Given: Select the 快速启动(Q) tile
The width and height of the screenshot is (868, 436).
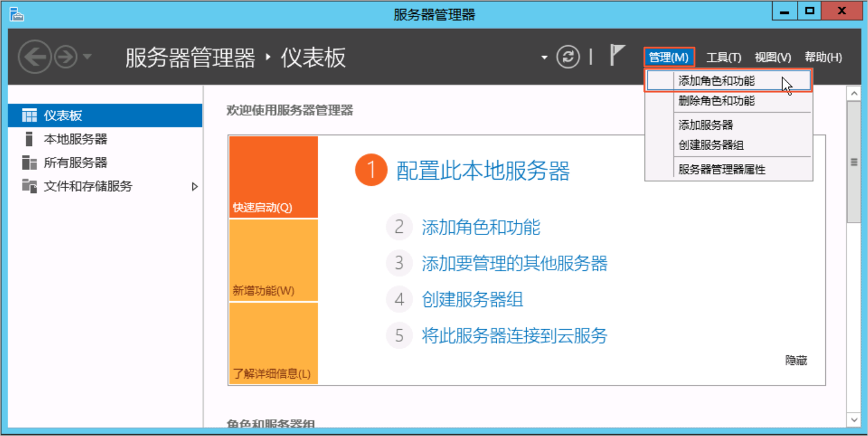Looking at the screenshot, I should [273, 177].
